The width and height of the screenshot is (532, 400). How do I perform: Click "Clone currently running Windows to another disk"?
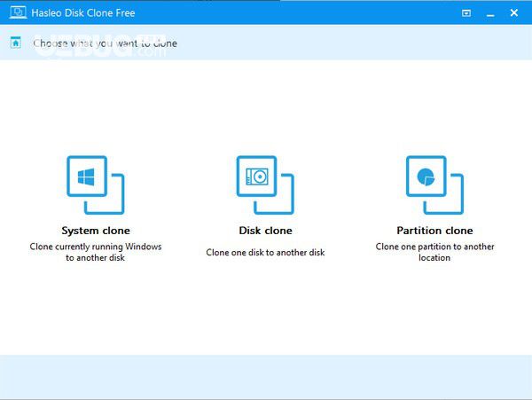[96, 252]
